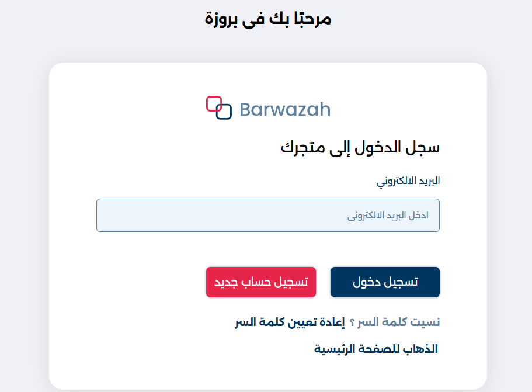Click the مرحبًا بك فى بروزة page title
Viewport: 532px width, 392px height.
[x=268, y=19]
